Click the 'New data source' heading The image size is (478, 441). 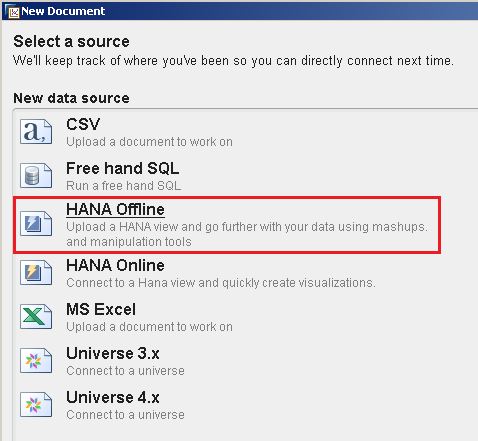(71, 98)
